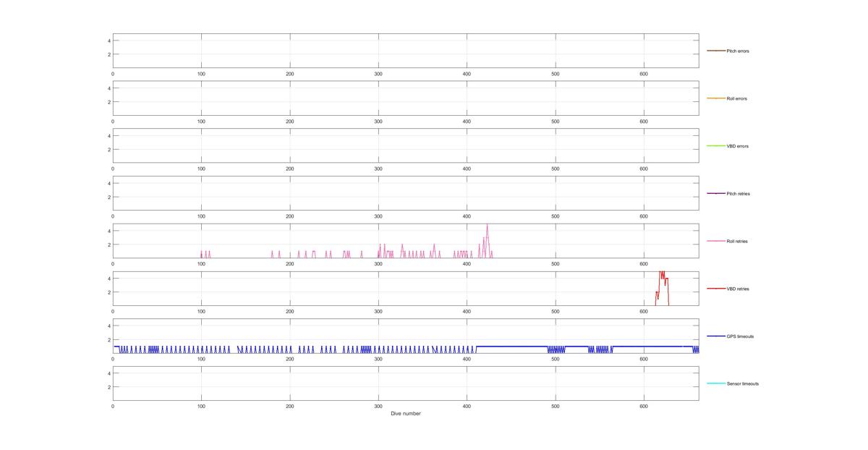Click the Dive number axis label
Image resolution: width=868 pixels, height=450 pixels.
click(x=406, y=414)
